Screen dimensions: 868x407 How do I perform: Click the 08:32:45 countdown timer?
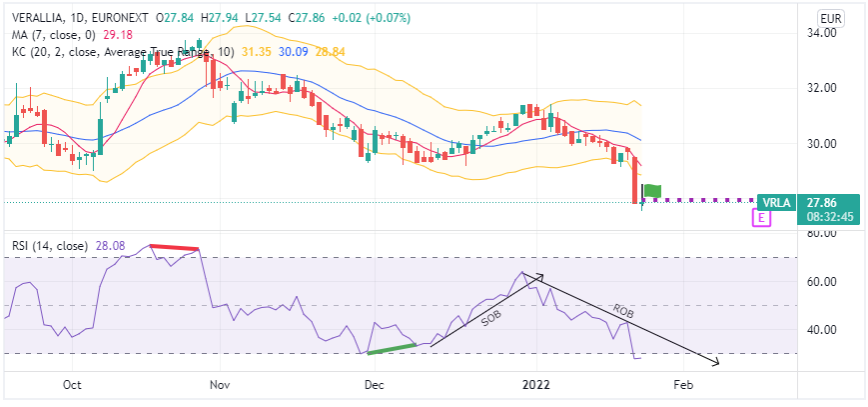(x=828, y=217)
